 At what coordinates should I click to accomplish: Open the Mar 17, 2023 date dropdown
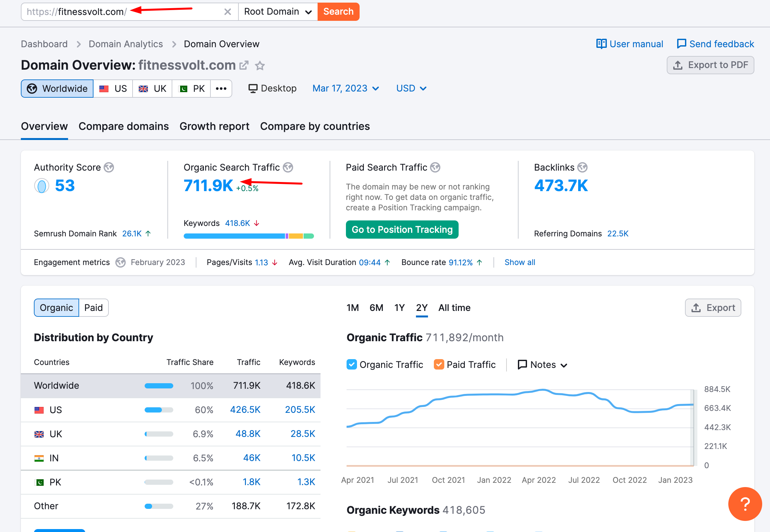pos(346,88)
